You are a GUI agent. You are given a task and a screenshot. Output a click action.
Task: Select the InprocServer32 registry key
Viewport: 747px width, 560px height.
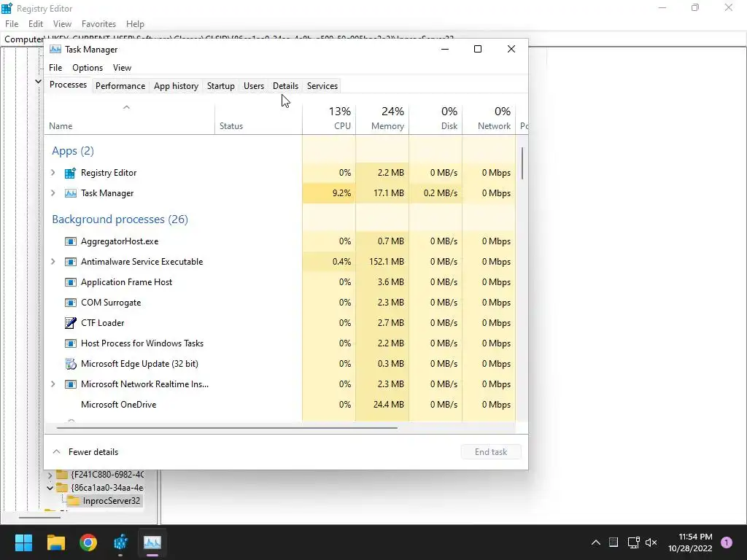coord(111,501)
